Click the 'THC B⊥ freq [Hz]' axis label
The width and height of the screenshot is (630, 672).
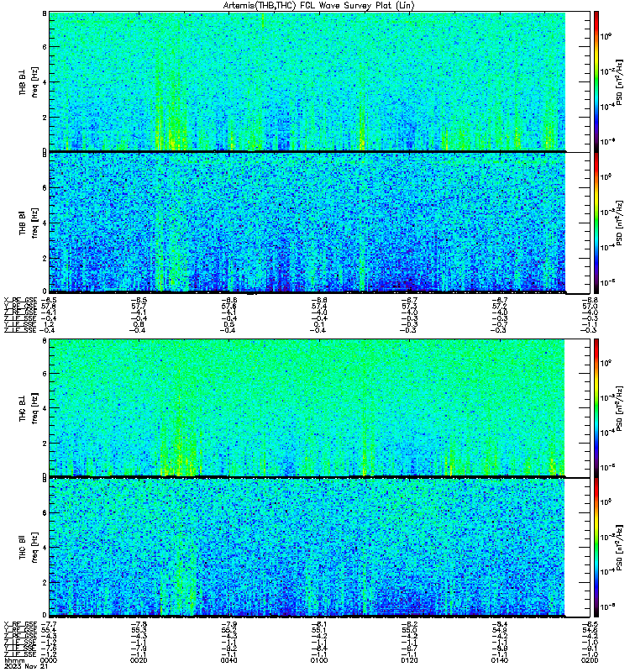point(29,407)
